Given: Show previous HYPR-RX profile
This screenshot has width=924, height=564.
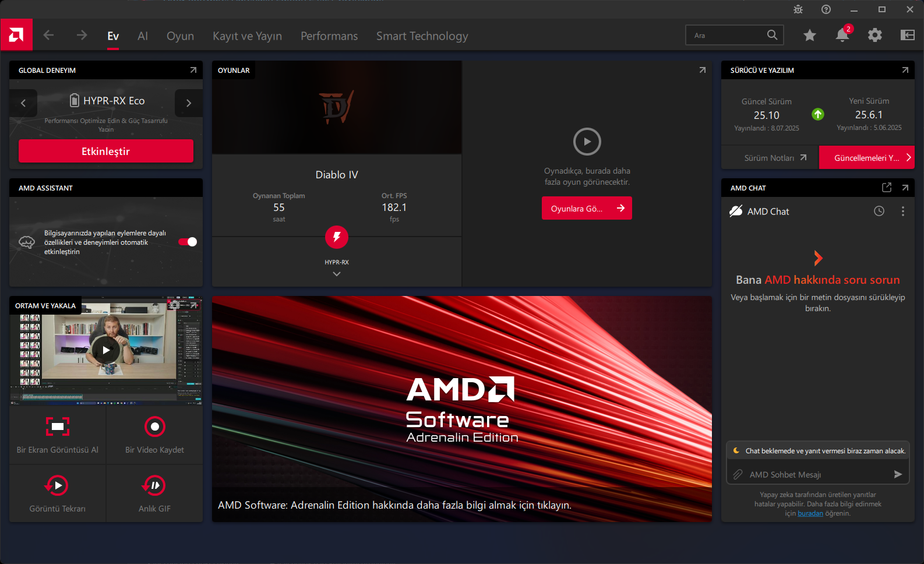Looking at the screenshot, I should pyautogui.click(x=23, y=103).
